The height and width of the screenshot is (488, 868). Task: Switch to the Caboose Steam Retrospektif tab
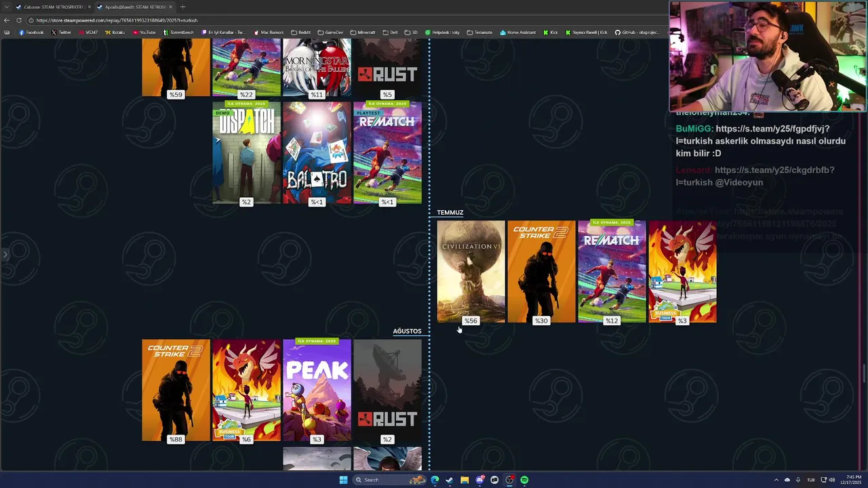tap(53, 7)
